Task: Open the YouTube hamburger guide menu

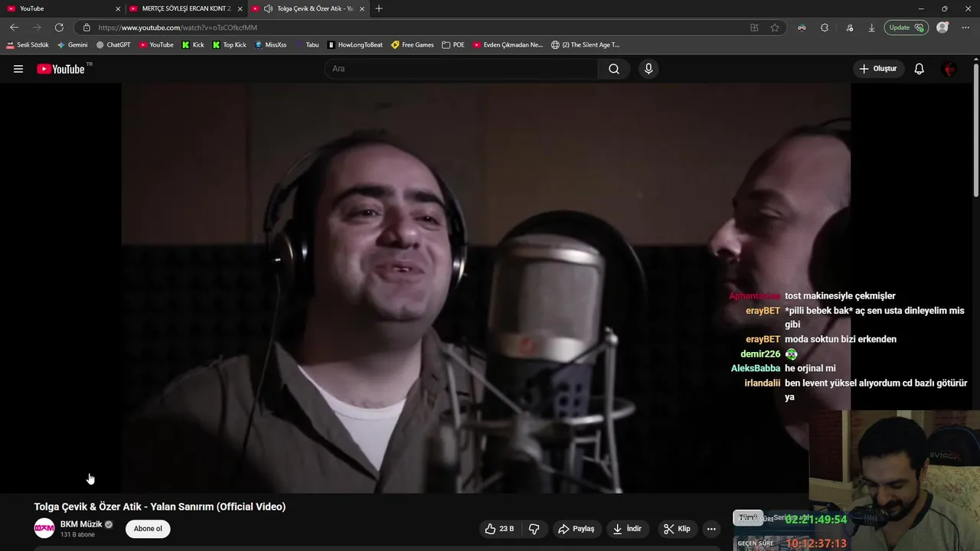Action: [18, 69]
